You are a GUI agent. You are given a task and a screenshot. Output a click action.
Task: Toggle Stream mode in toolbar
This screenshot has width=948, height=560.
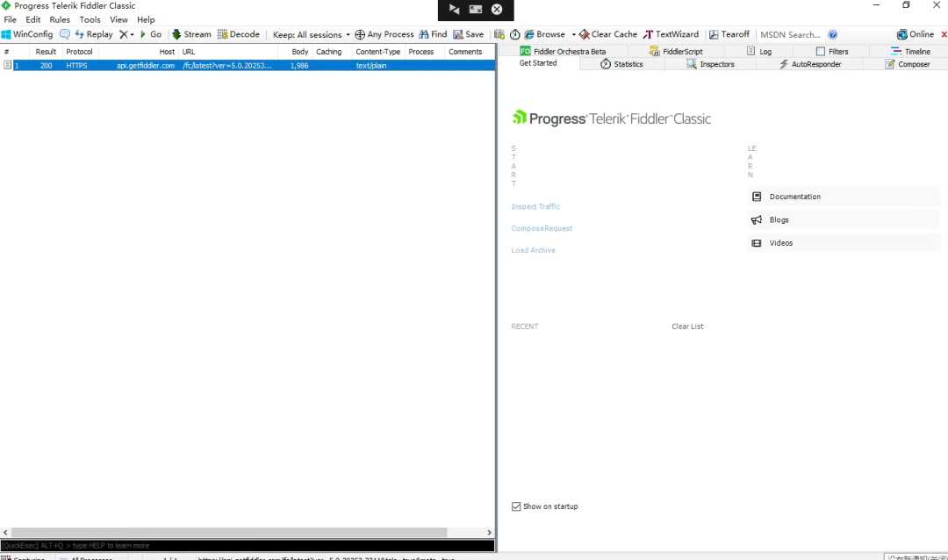click(191, 34)
